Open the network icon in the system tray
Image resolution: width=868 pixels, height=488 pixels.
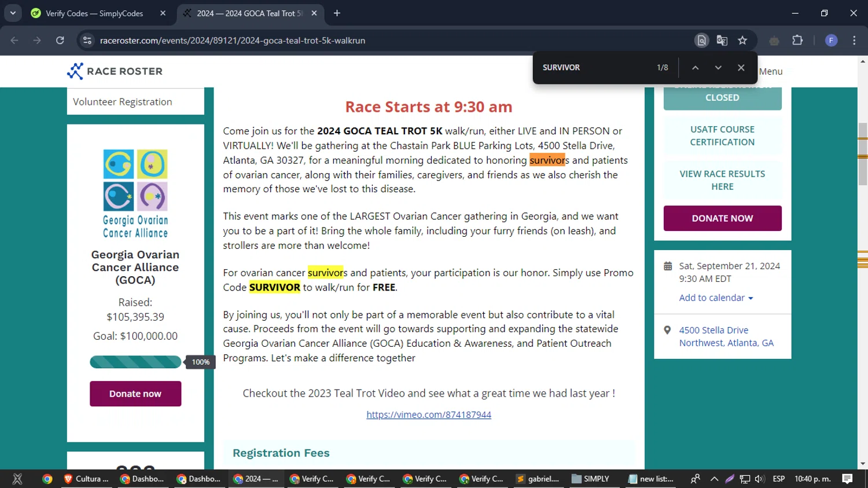coord(745,479)
